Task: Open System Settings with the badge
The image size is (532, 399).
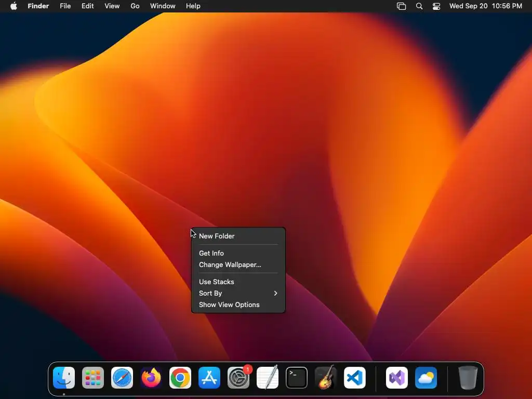Action: pos(238,378)
